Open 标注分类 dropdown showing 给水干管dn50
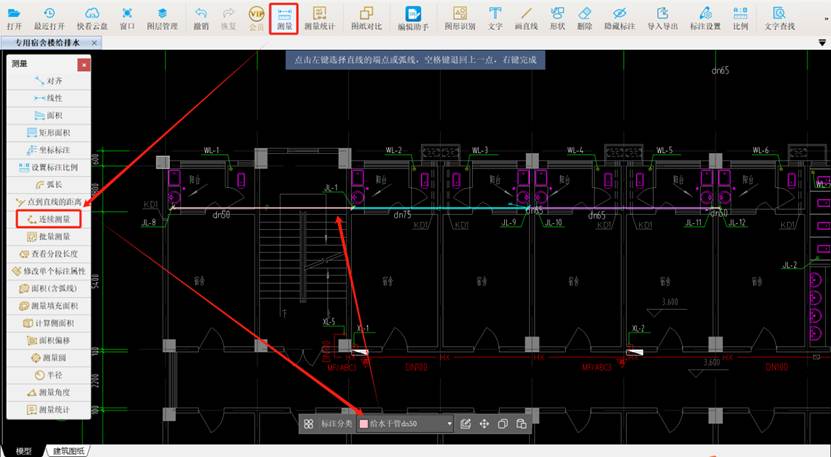Screen dimensions: 831x457 (x=405, y=424)
